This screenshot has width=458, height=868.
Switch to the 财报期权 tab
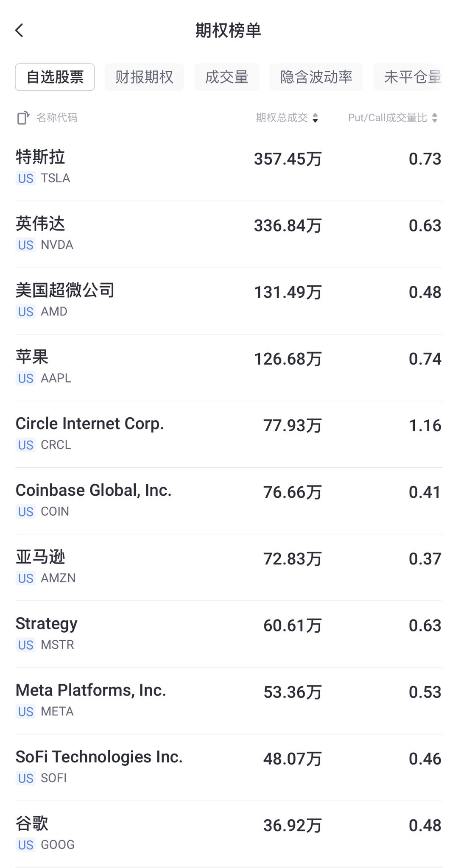coord(144,77)
